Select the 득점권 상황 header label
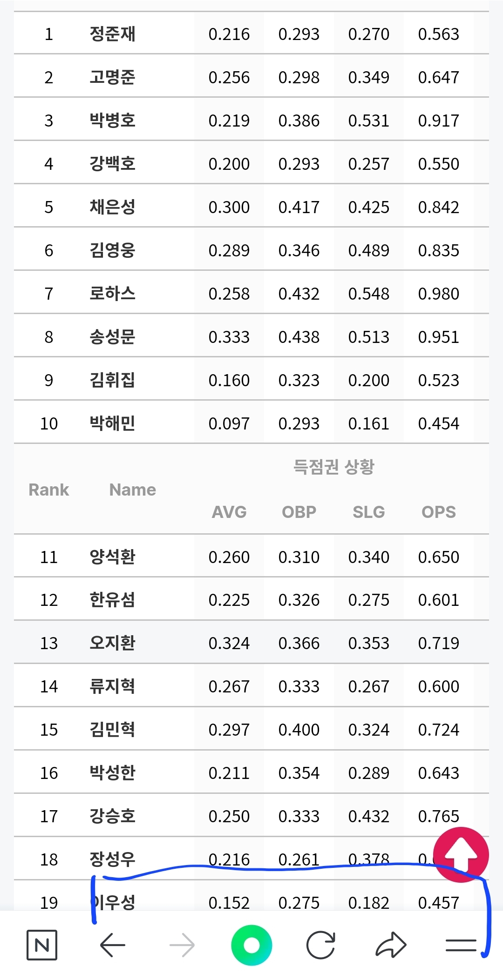This screenshot has width=503, height=980. click(334, 467)
